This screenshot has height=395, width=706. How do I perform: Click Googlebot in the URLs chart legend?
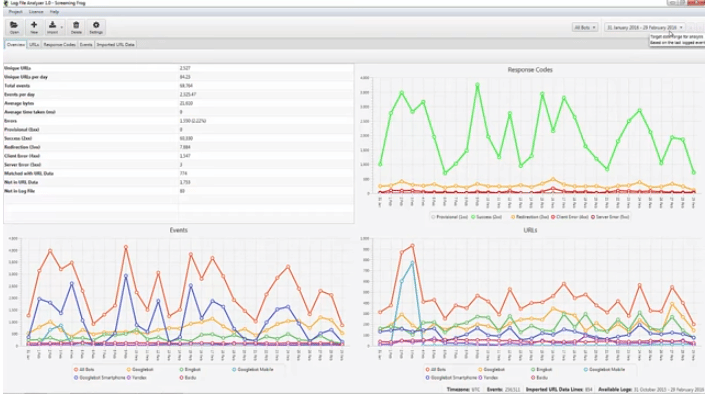tap(492, 369)
